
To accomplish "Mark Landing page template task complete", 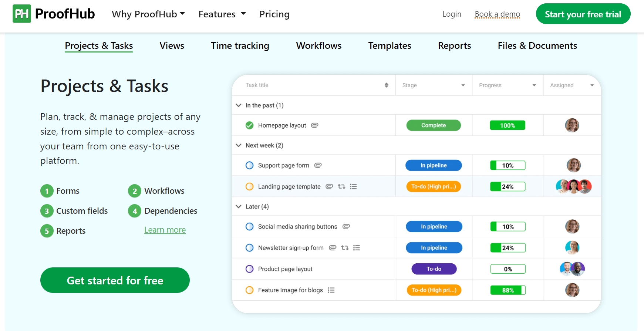I will 250,186.
